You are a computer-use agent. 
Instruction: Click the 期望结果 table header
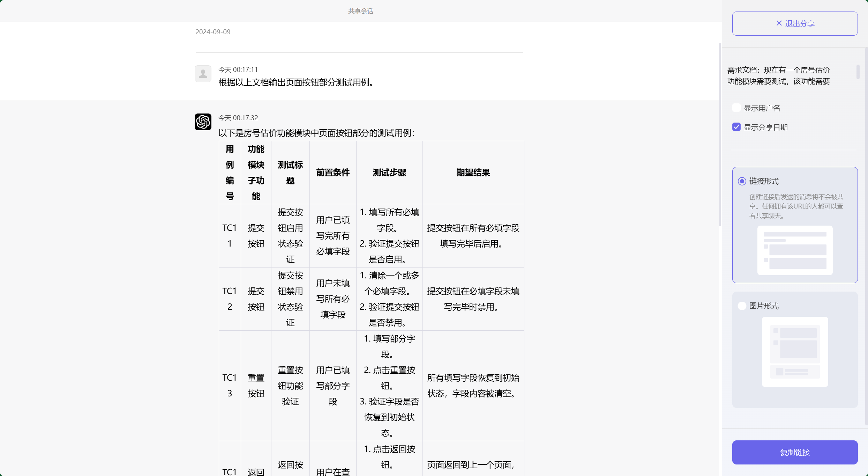pos(473,172)
